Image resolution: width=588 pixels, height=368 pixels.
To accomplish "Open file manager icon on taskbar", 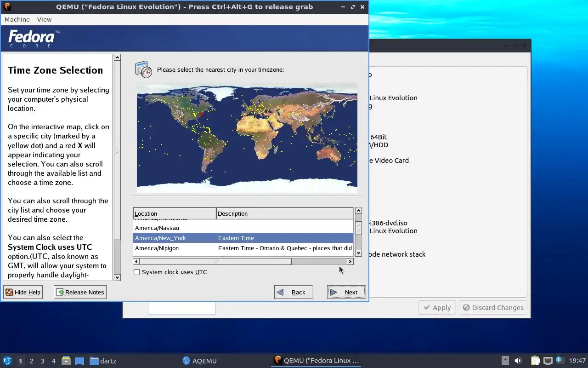I will (66, 361).
